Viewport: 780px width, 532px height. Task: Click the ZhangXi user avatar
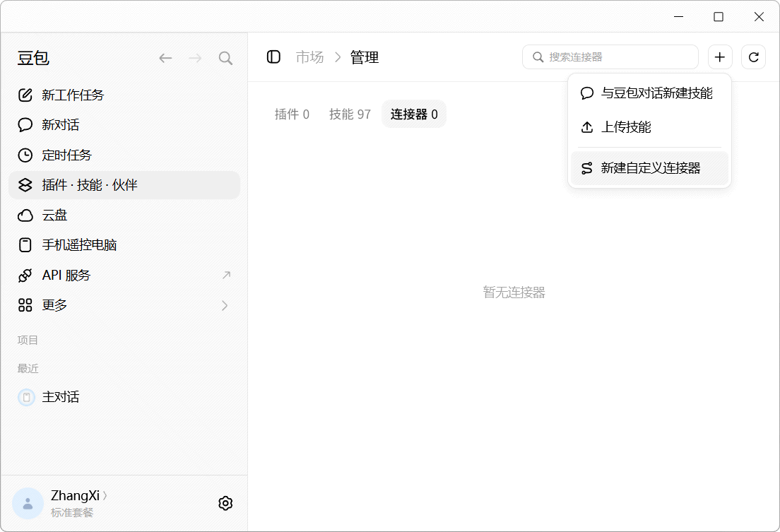[x=28, y=503]
